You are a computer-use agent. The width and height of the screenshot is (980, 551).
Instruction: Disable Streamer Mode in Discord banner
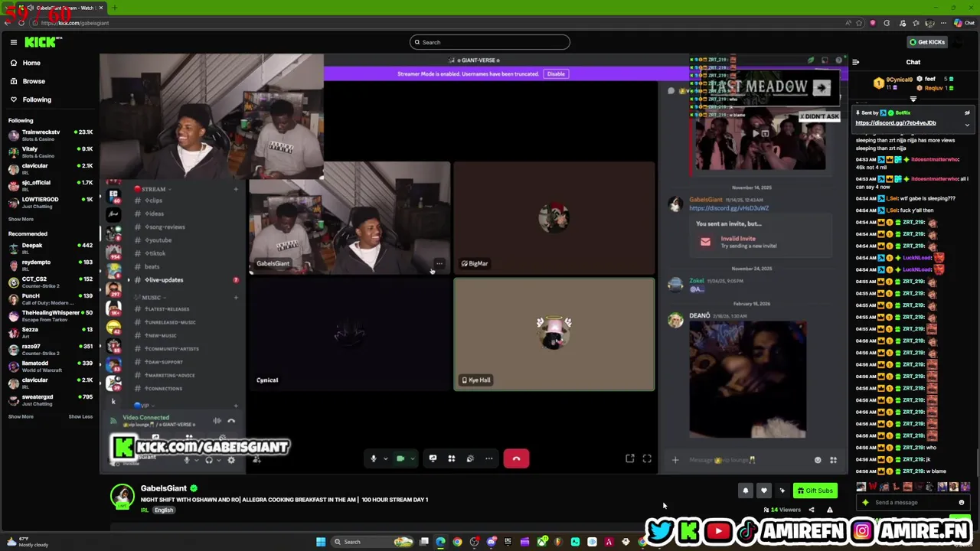[x=556, y=74]
